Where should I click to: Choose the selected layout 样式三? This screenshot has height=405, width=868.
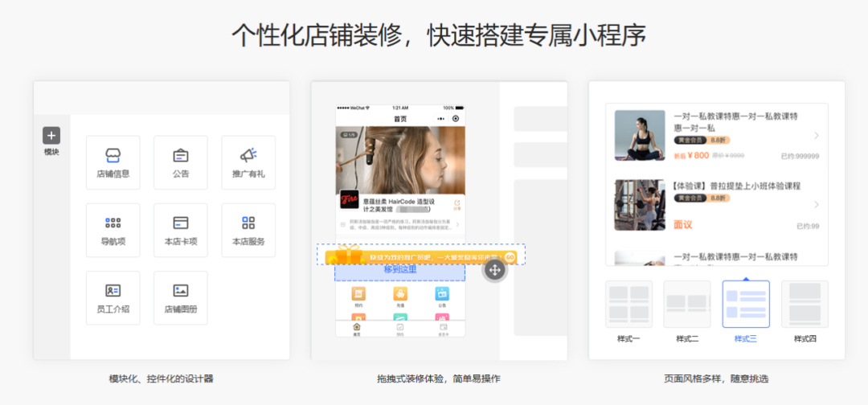pyautogui.click(x=746, y=304)
